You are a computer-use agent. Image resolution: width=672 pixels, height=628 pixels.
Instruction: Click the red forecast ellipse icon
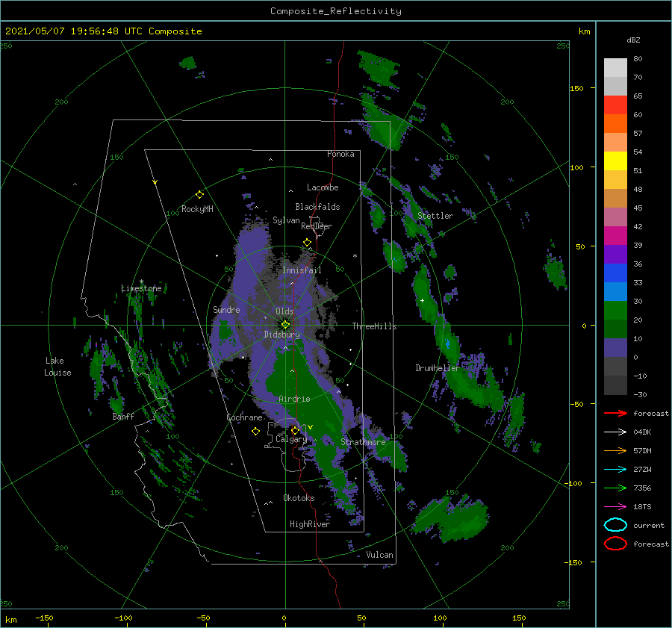(615, 544)
